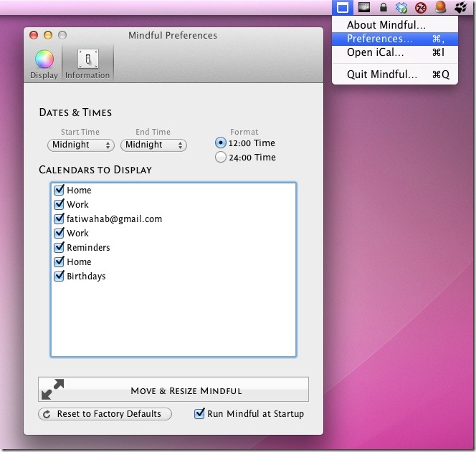Select Preferences in the Mindful menu
Viewport: 476px width, 452px height.
pos(395,39)
